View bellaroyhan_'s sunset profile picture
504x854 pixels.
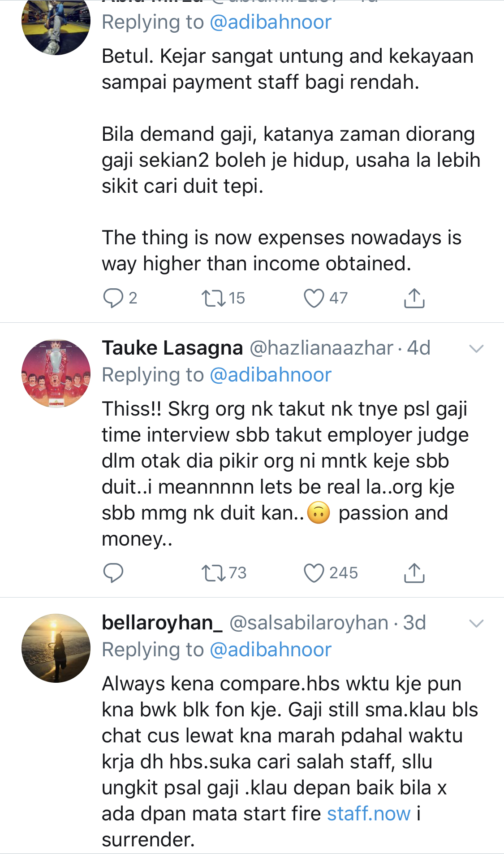point(56,648)
